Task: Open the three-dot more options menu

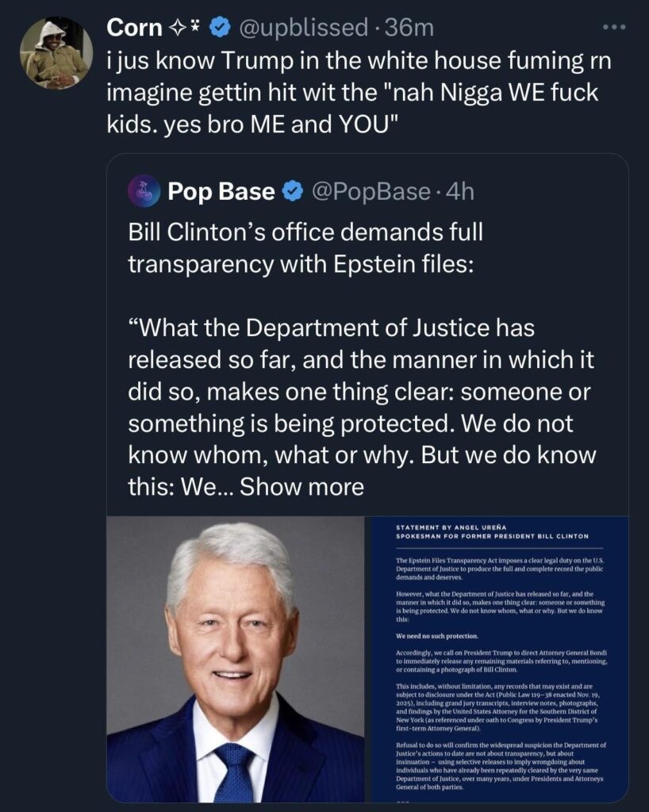Action: 614,27
